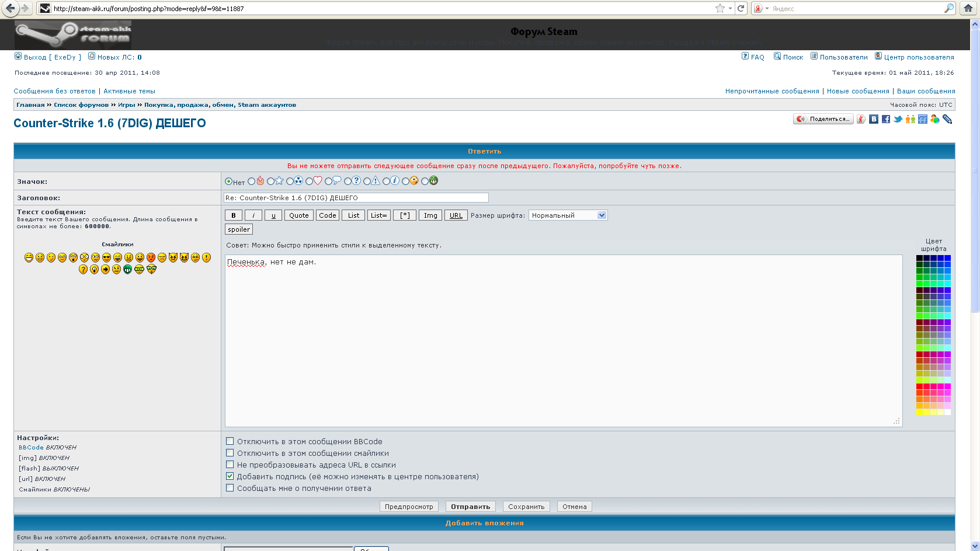Uncheck the 'Добавить подпись' checkbox
This screenshot has height=551, width=980.
pyautogui.click(x=230, y=476)
